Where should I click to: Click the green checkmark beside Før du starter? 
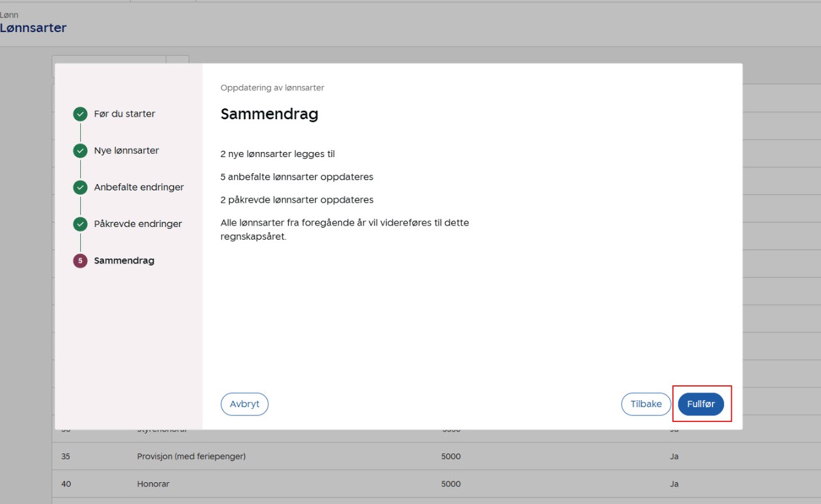80,114
